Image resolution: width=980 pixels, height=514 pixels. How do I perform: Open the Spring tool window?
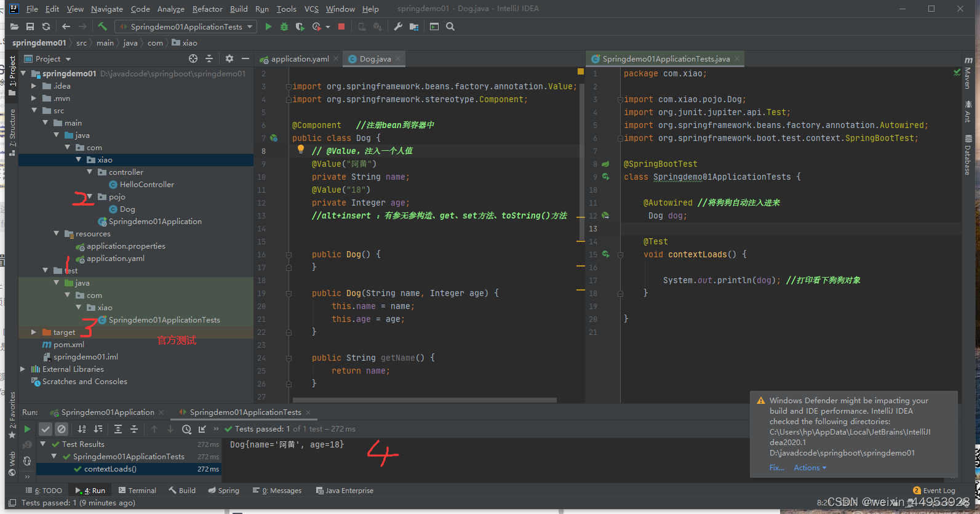[x=223, y=491]
